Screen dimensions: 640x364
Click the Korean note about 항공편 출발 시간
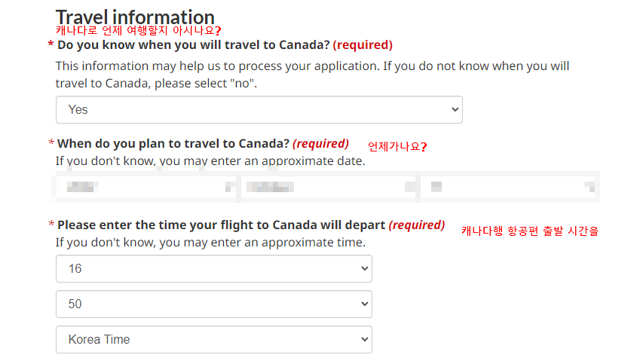[530, 231]
